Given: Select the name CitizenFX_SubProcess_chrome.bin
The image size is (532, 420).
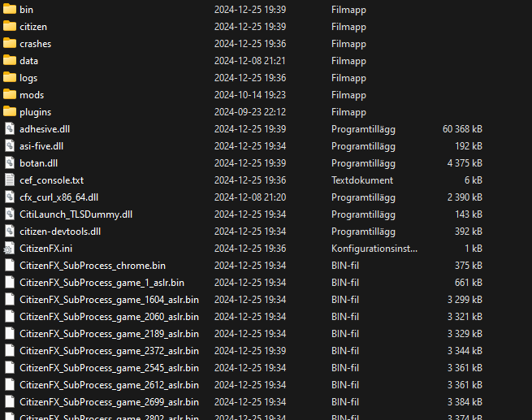Looking at the screenshot, I should 93,266.
